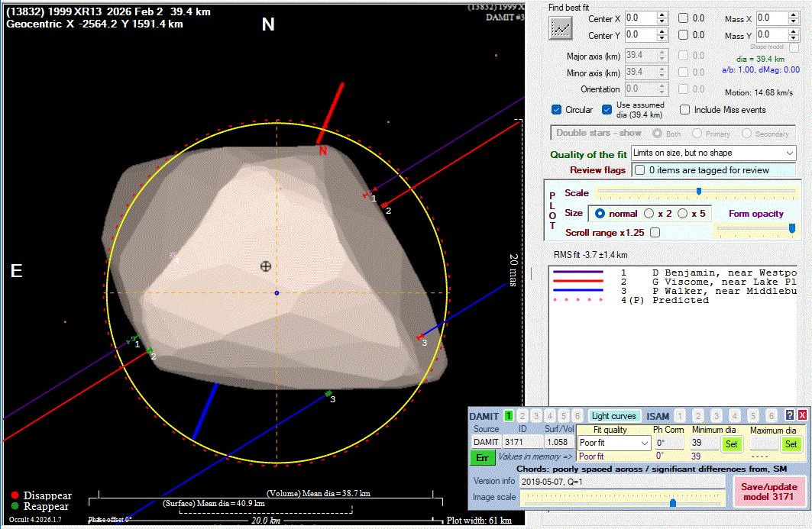The image size is (812, 529).
Task: Click the centre crosshair marker on asteroid
Action: (266, 266)
